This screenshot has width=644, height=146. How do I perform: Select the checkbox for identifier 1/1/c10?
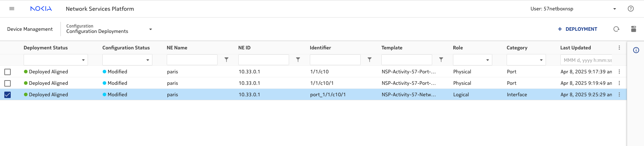click(8, 72)
